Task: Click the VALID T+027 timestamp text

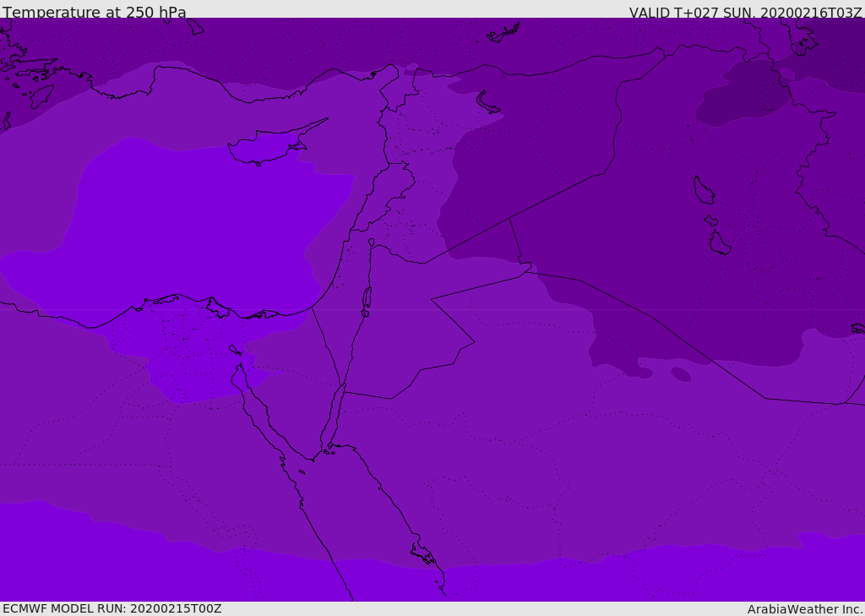Action: click(x=745, y=12)
